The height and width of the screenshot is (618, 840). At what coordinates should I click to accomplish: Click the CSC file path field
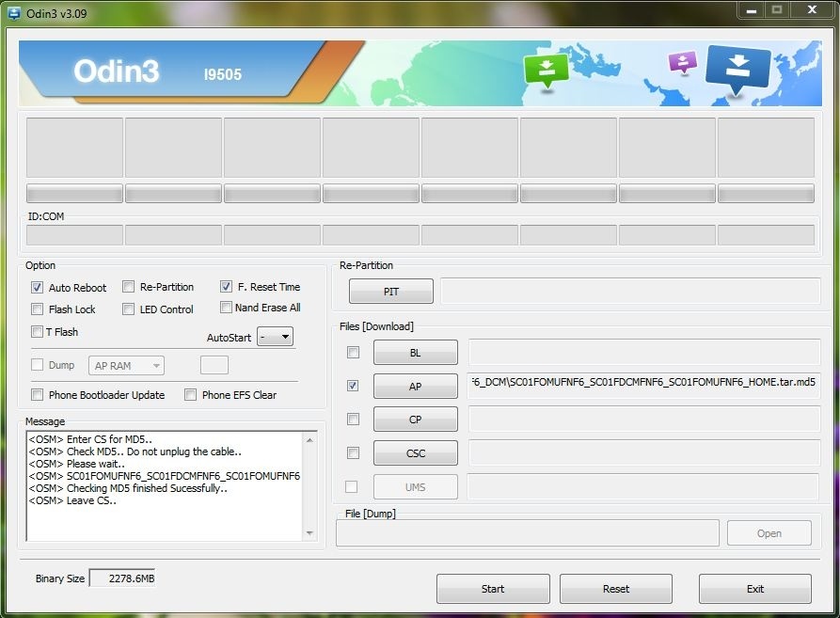[644, 452]
